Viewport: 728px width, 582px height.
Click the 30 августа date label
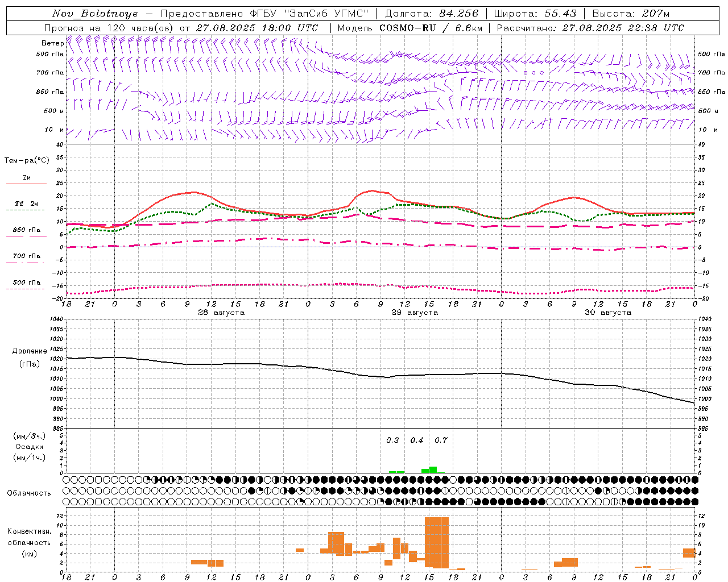608,313
